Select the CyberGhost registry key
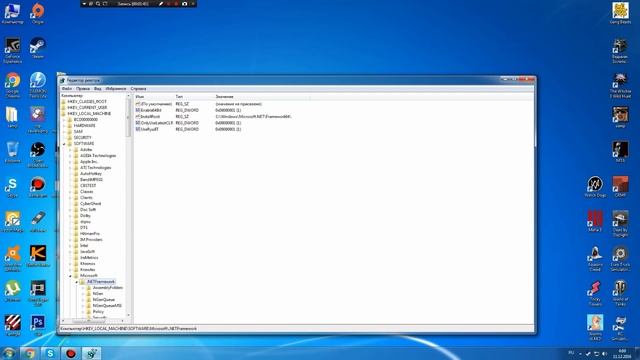640x360 pixels. (x=91, y=204)
